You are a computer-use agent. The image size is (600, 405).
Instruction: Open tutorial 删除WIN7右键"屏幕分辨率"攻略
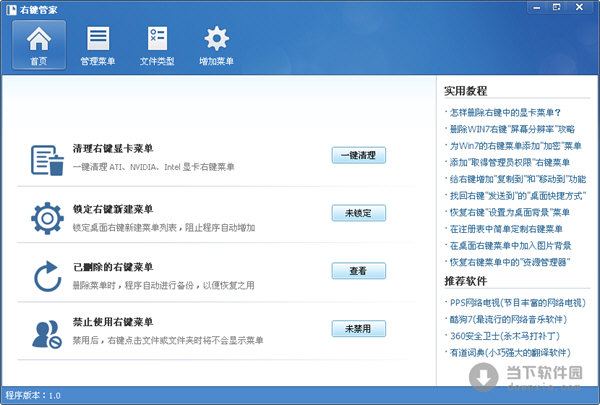512,129
